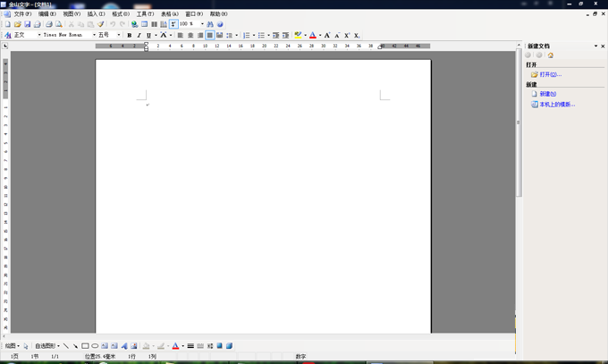Screen dimensions: 608x364
Task: Toggle center text alignment
Action: (x=190, y=35)
